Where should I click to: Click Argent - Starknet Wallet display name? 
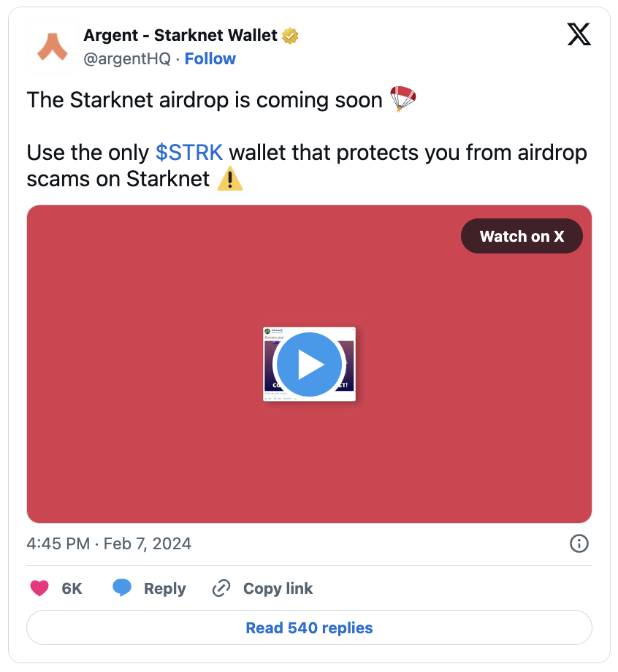coord(180,36)
